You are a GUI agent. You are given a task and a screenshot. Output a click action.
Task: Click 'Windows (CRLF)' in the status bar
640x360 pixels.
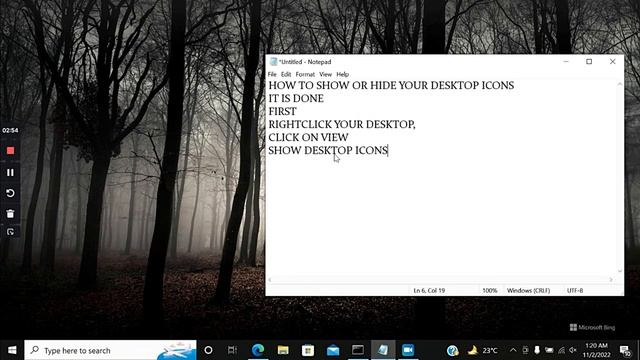pyautogui.click(x=528, y=291)
